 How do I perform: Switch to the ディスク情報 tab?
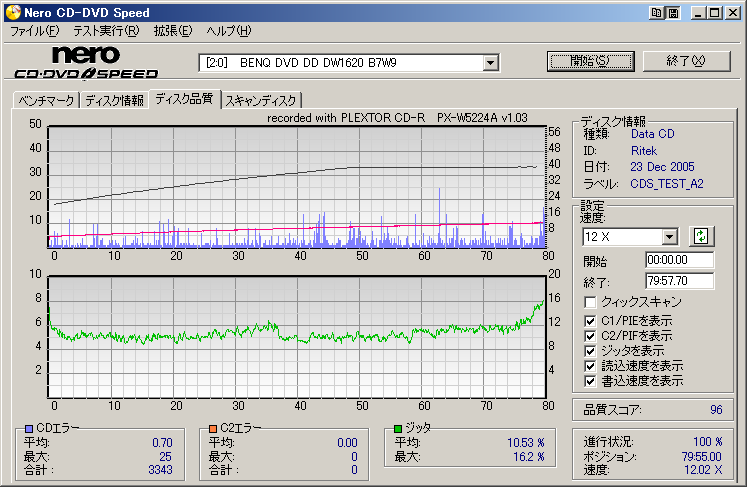(x=114, y=100)
